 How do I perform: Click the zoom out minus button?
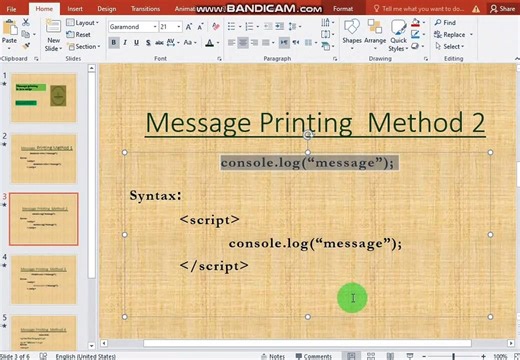[x=424, y=356]
